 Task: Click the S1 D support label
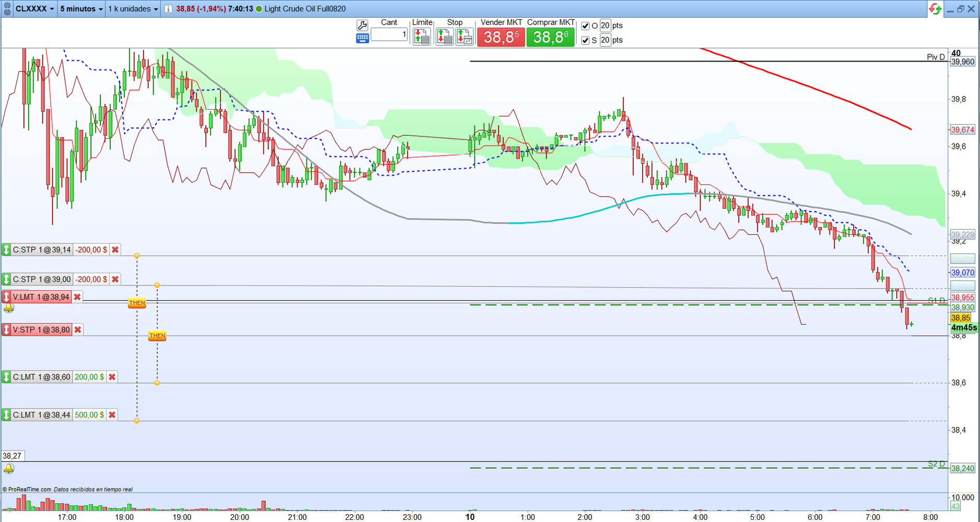(x=937, y=300)
